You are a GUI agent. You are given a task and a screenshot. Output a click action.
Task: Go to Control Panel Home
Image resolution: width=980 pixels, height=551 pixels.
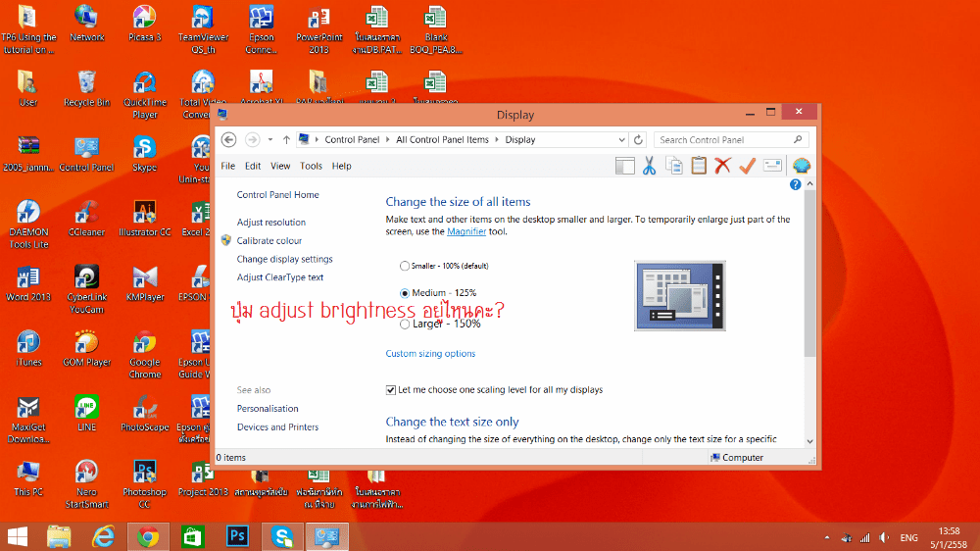click(277, 194)
